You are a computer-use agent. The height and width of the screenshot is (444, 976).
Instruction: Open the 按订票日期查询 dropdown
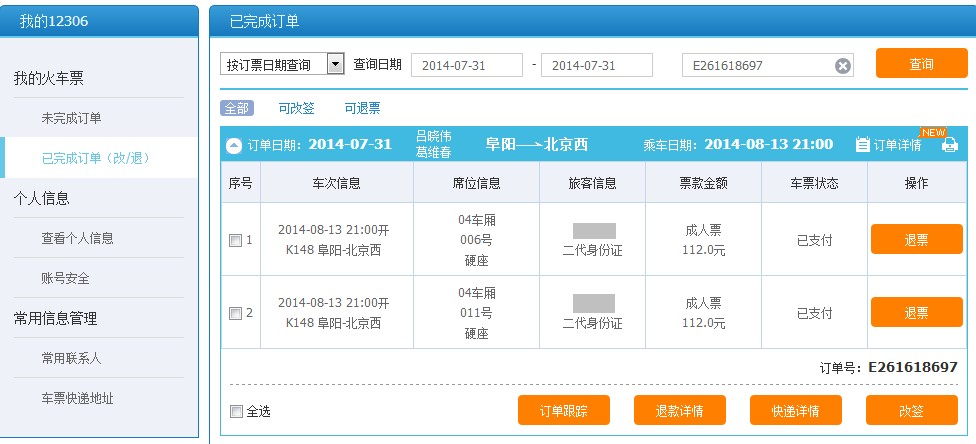tap(282, 64)
